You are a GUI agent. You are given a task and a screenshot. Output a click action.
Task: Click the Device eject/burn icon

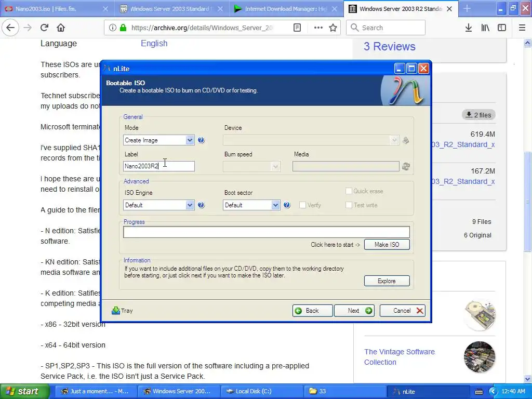406,140
